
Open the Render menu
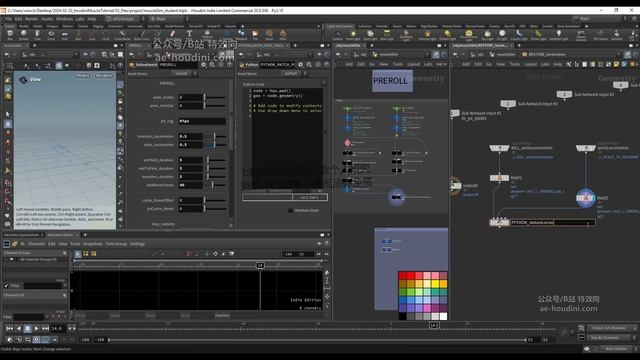point(32,19)
